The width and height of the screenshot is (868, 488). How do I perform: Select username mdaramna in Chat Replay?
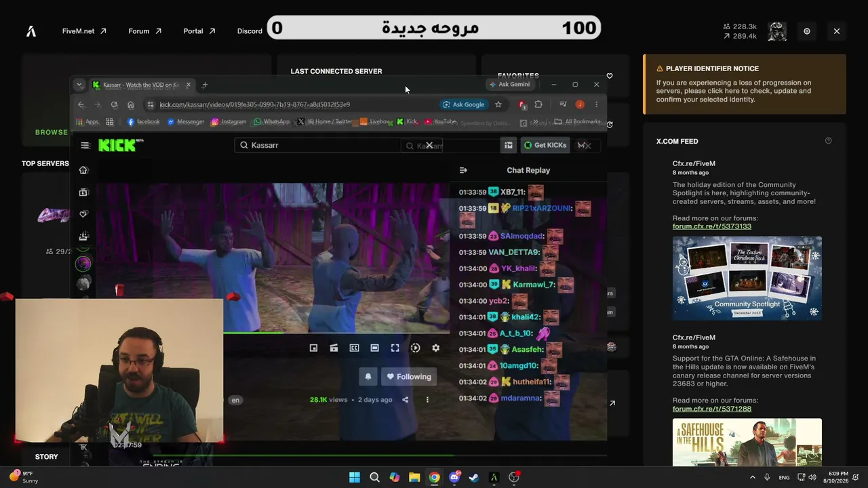pyautogui.click(x=521, y=399)
